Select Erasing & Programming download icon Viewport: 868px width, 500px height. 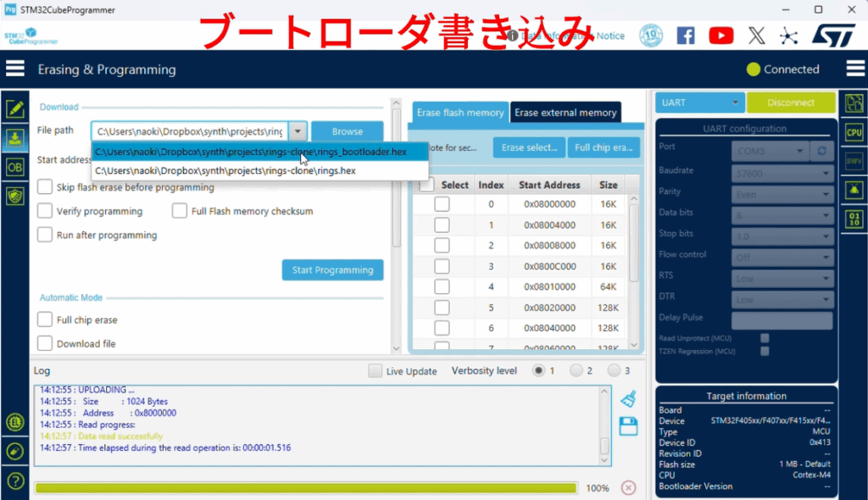(15, 138)
